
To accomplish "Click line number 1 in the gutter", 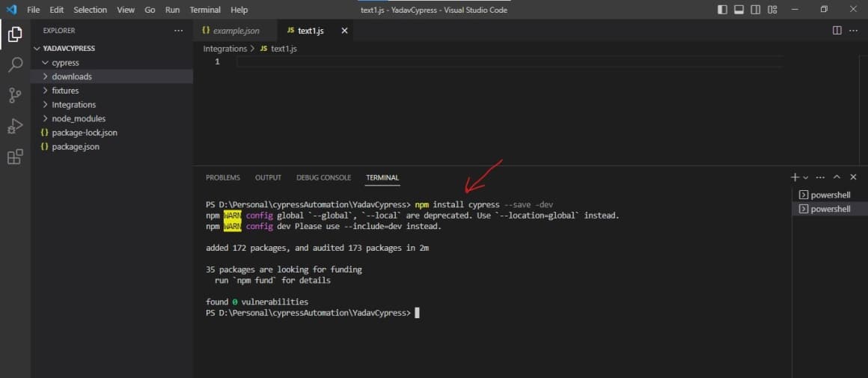I will tap(218, 62).
